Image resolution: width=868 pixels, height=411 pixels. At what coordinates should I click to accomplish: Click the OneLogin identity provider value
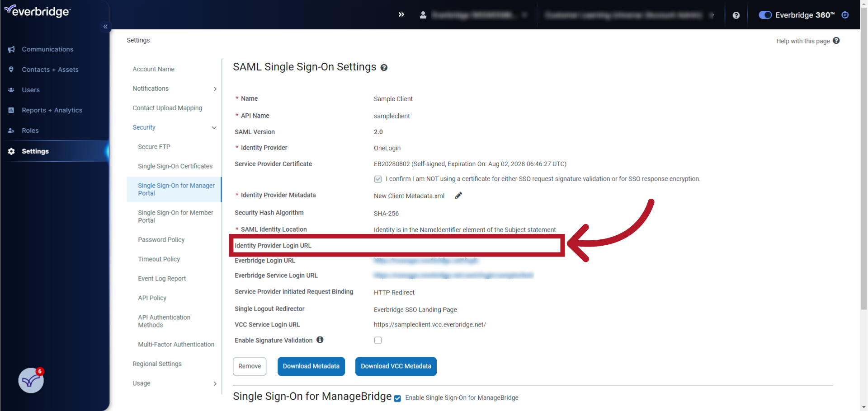(387, 148)
